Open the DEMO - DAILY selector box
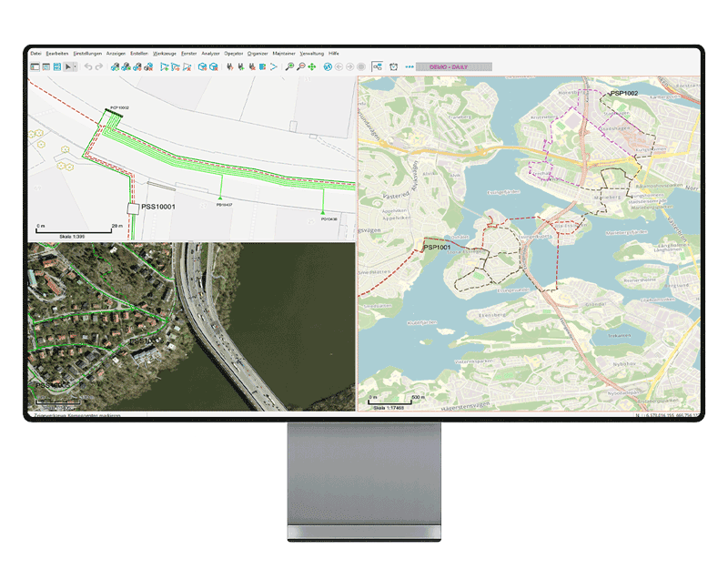728x569 pixels. click(x=454, y=66)
